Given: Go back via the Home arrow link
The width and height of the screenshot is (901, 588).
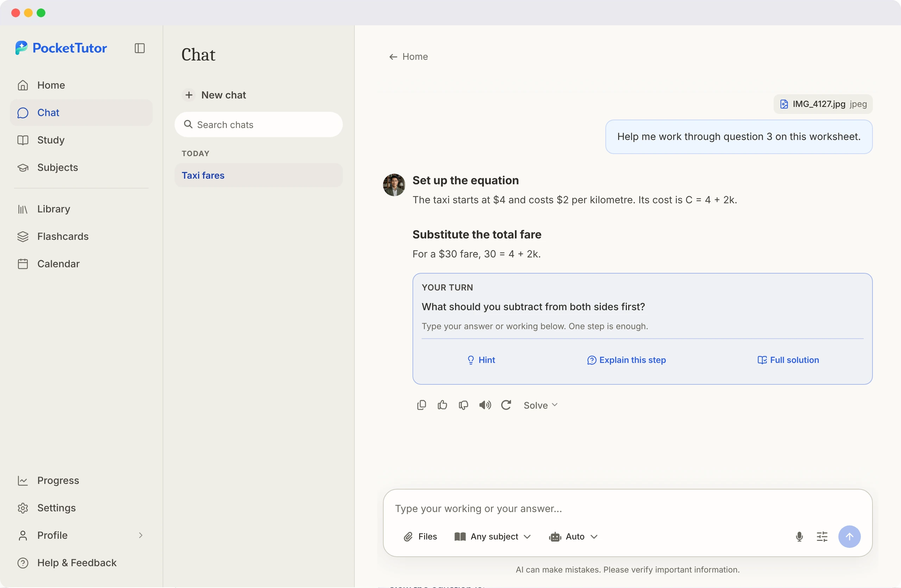Looking at the screenshot, I should (408, 56).
